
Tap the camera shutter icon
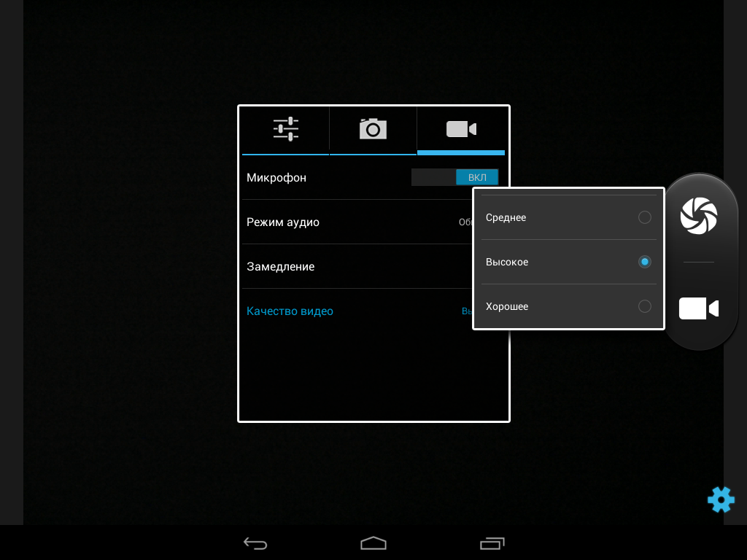(x=698, y=216)
